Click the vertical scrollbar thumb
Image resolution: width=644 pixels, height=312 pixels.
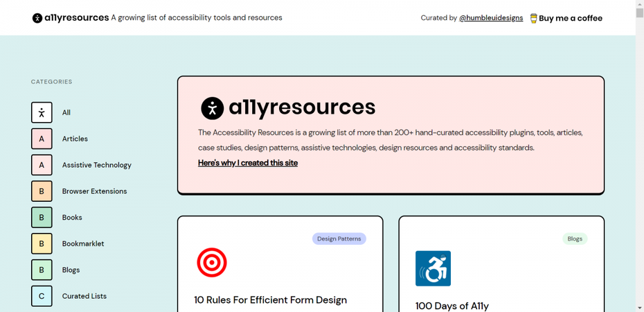pos(639,12)
